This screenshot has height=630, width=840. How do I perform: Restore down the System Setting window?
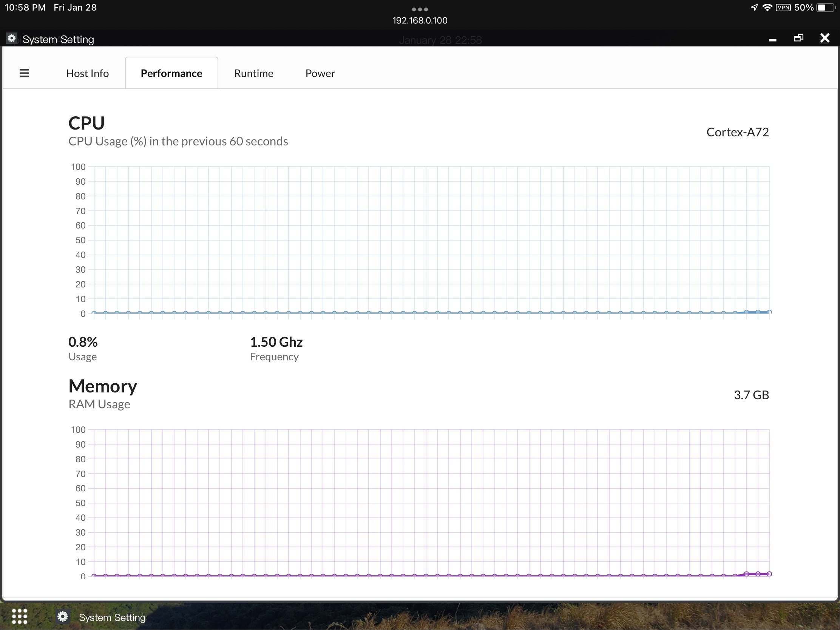click(798, 38)
